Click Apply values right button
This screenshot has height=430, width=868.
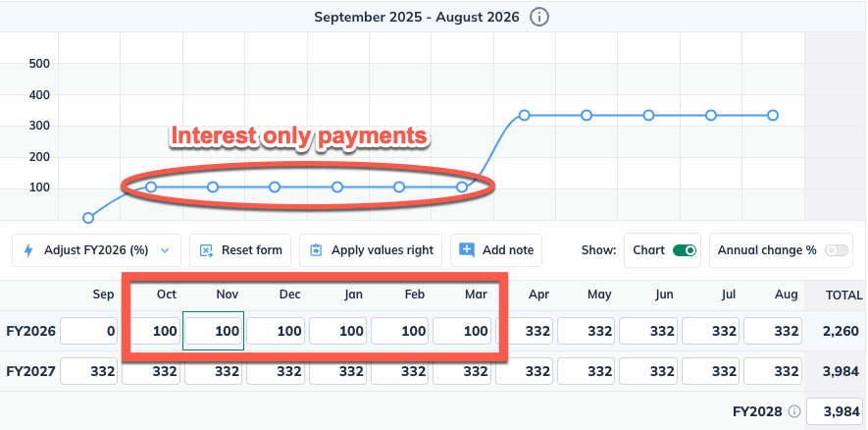[371, 250]
